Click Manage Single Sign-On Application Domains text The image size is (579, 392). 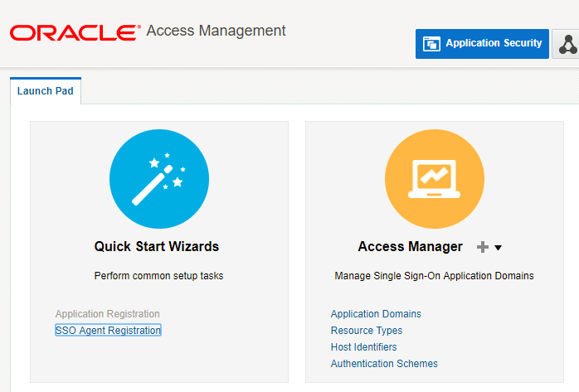(435, 276)
